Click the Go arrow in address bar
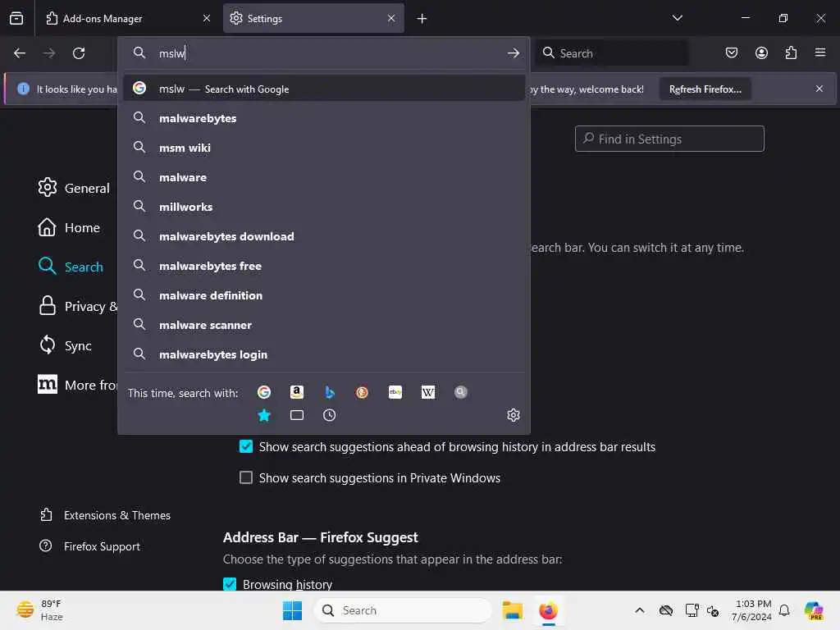This screenshot has width=840, height=630. tap(514, 53)
